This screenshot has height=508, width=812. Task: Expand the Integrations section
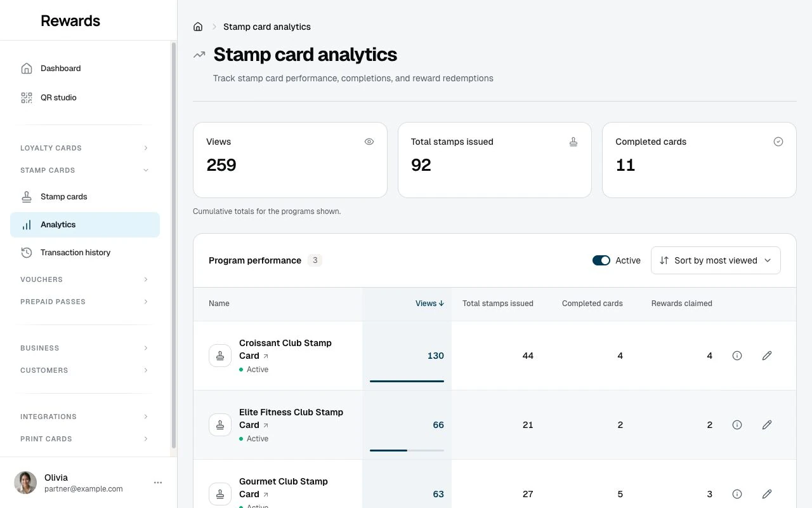tap(85, 417)
